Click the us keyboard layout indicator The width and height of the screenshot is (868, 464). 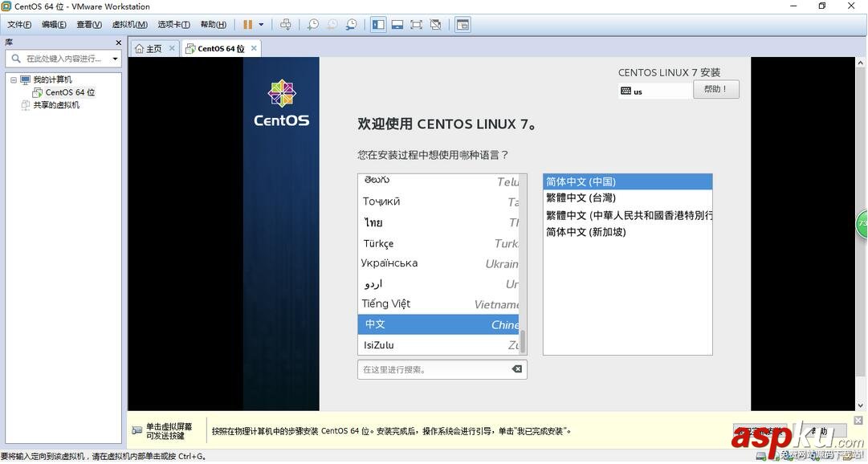tap(655, 92)
